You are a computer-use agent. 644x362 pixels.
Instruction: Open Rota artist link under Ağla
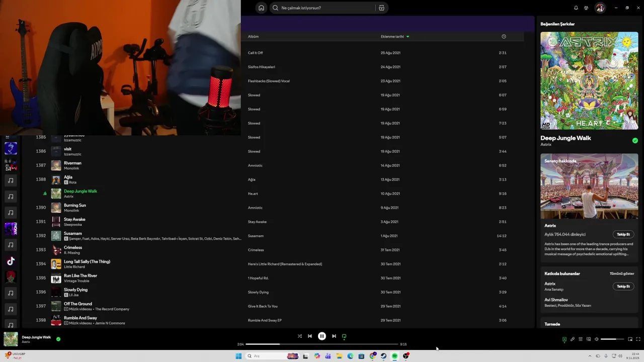point(72,182)
